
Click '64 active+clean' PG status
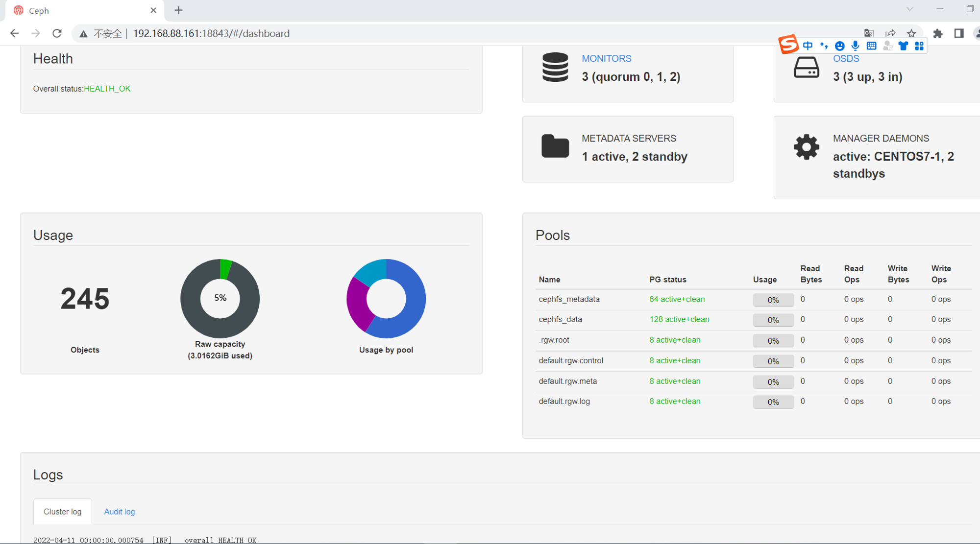click(677, 299)
